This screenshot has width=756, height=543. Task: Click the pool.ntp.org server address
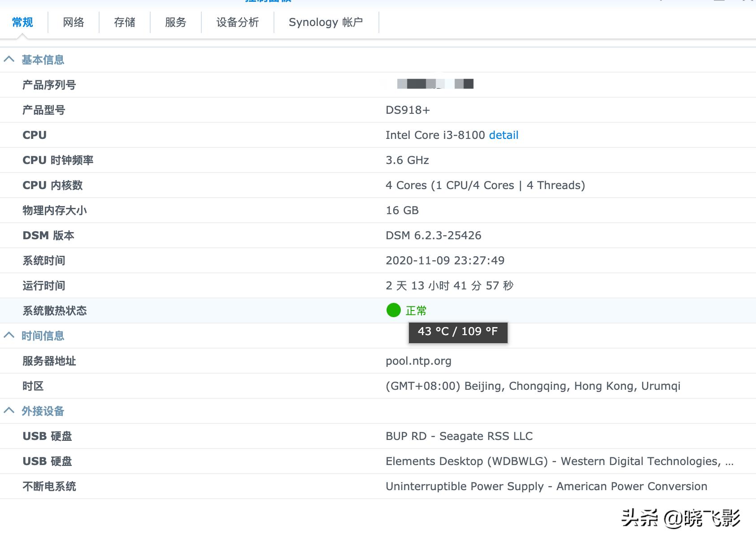click(x=418, y=361)
